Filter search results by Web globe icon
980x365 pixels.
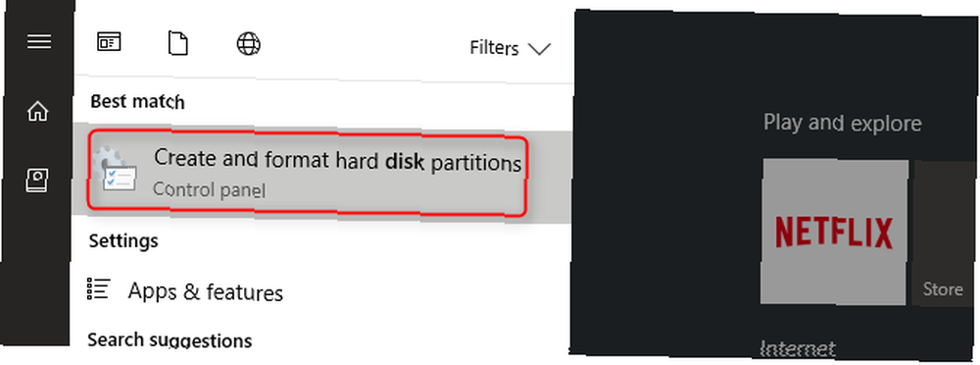pos(249,44)
